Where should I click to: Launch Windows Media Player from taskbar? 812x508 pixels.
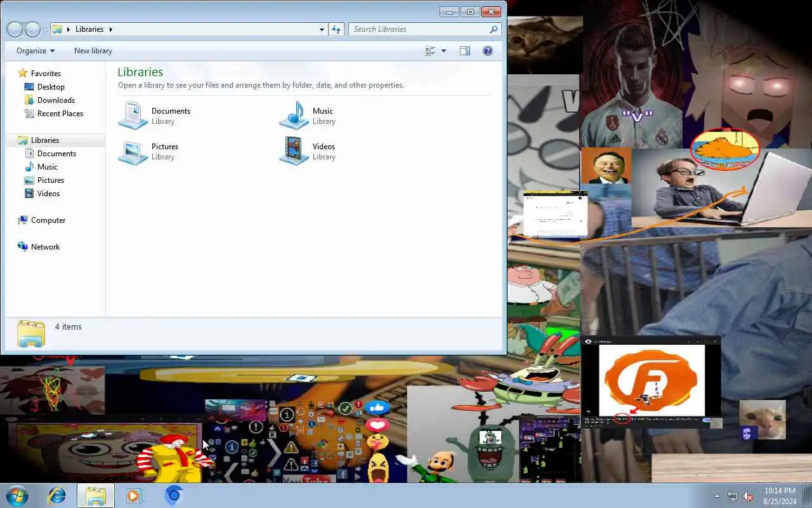pyautogui.click(x=134, y=495)
